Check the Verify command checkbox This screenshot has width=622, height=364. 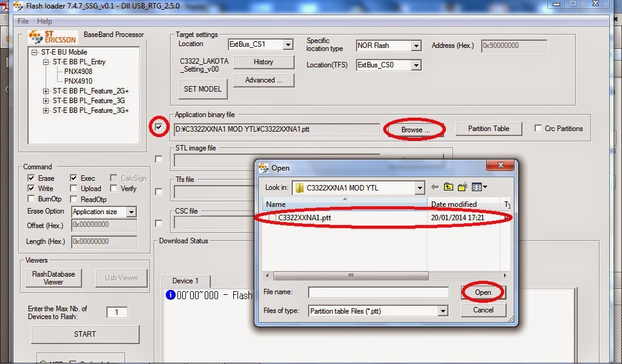114,188
